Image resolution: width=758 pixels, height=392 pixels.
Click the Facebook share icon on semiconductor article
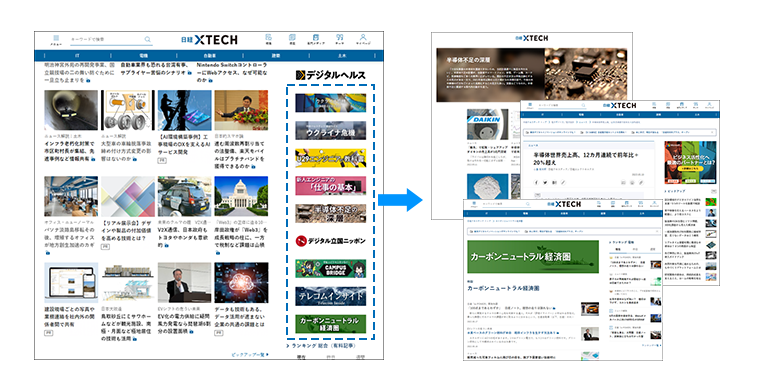coord(536,182)
